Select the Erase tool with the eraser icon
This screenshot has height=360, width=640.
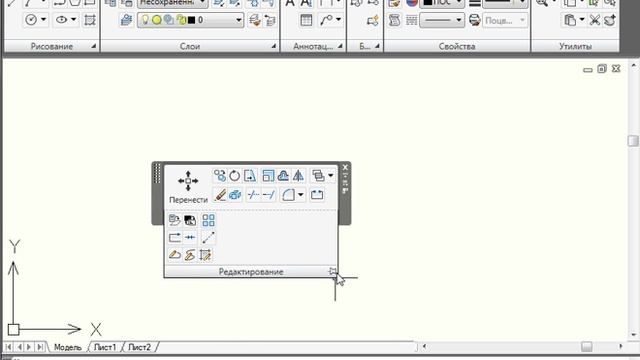point(220,195)
